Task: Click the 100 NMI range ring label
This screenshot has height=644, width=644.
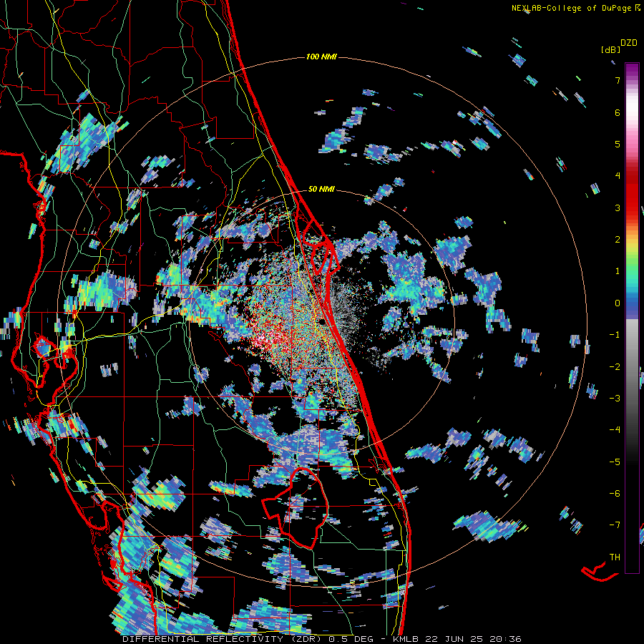Action: pos(321,57)
